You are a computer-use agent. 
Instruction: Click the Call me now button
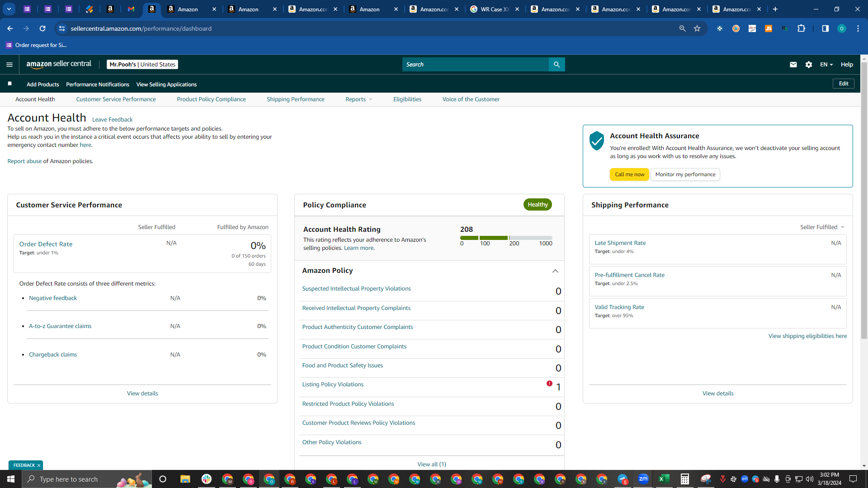[x=629, y=174]
